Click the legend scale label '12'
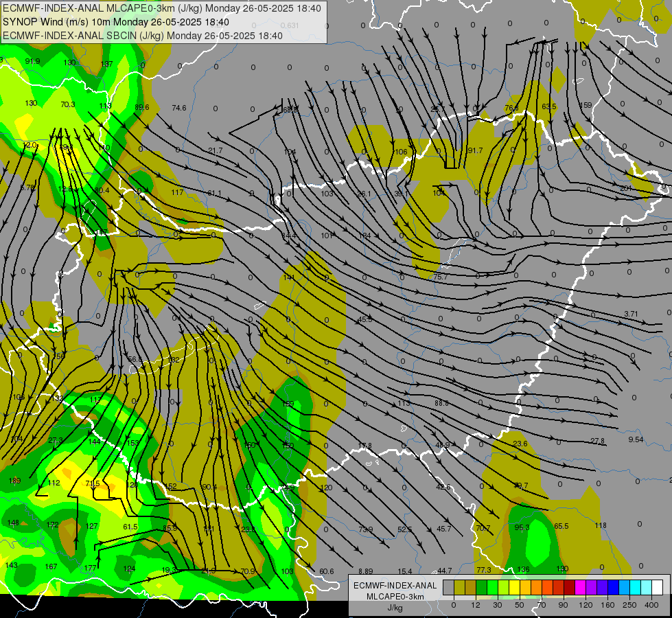The width and height of the screenshot is (672, 618). (476, 605)
